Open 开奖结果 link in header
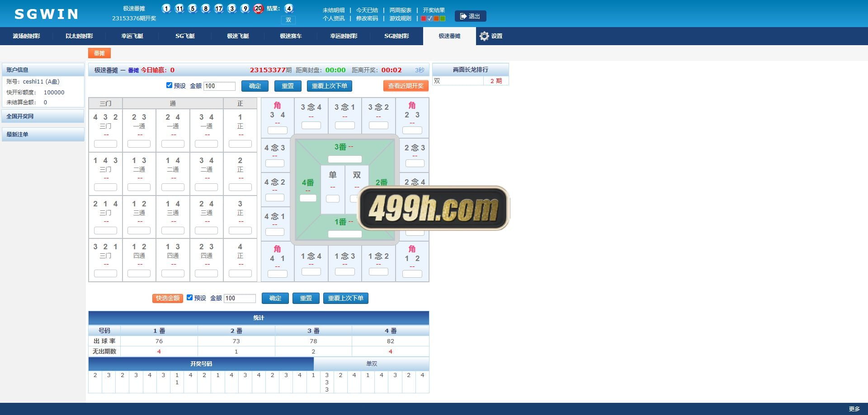 click(434, 10)
